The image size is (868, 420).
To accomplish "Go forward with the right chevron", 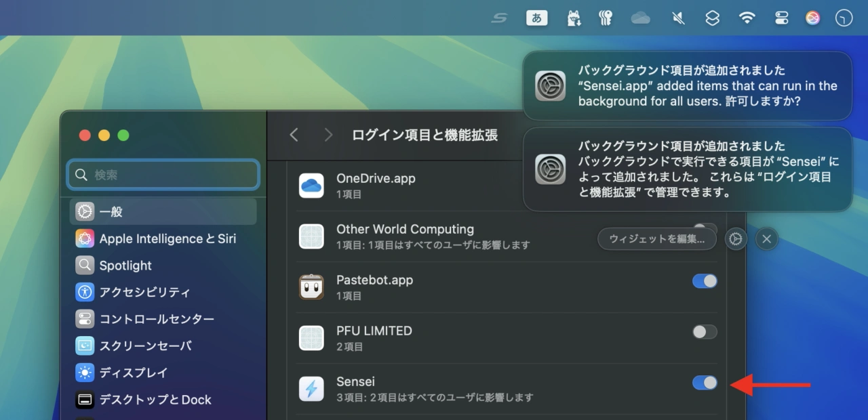I will click(x=328, y=135).
